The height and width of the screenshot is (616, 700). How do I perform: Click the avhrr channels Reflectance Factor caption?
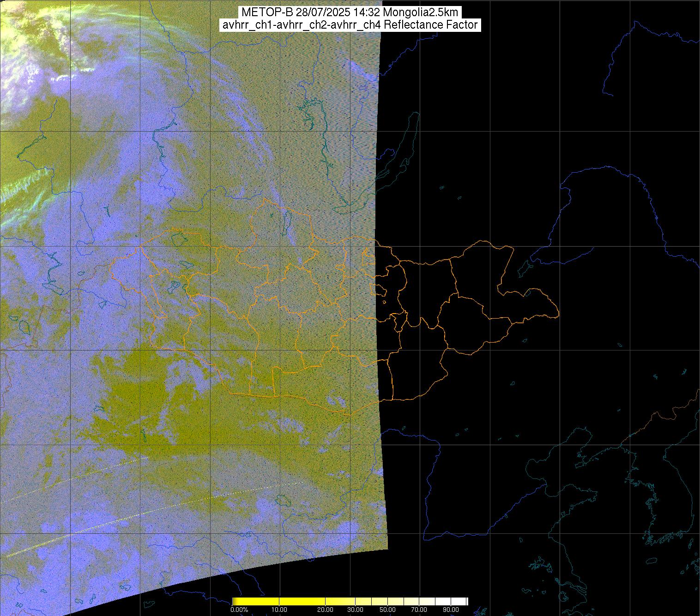(350, 25)
